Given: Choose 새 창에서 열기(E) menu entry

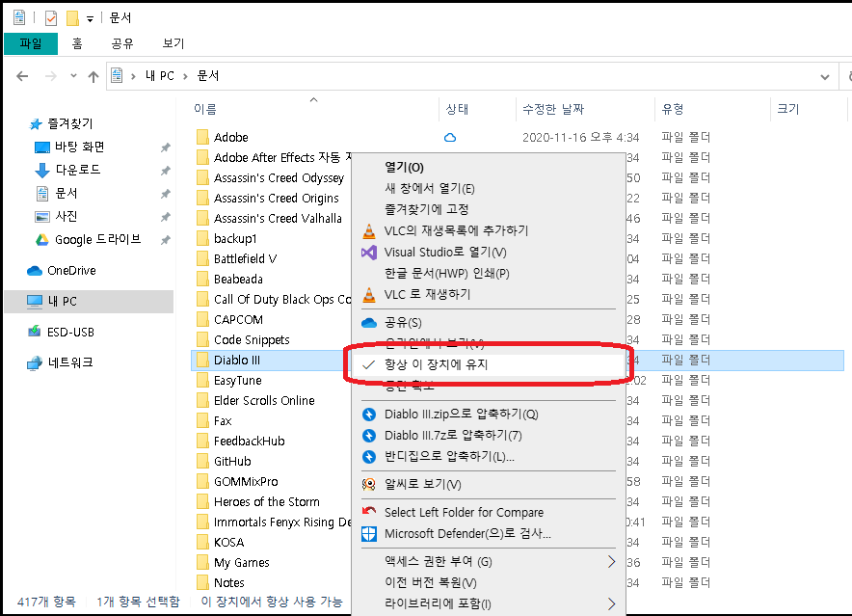Looking at the screenshot, I should click(429, 189).
